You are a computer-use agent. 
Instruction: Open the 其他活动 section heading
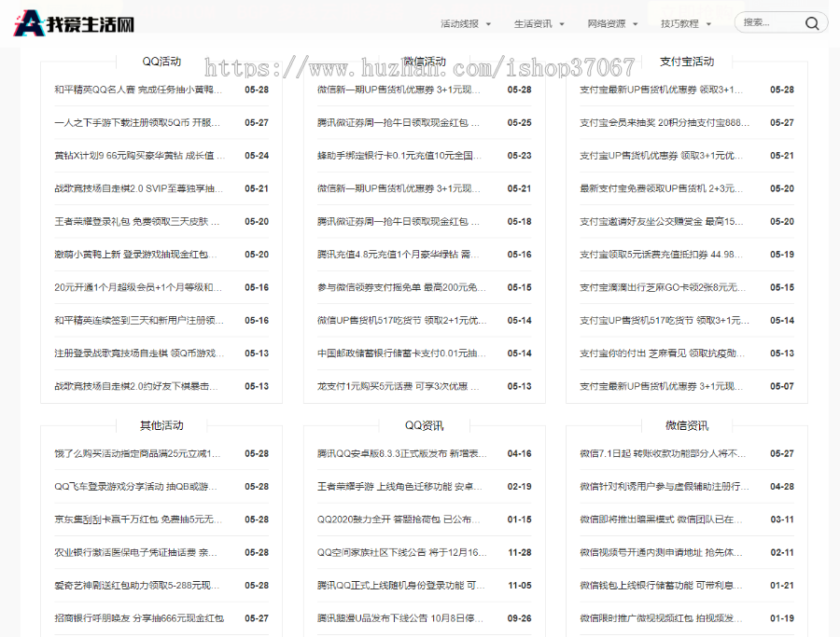pos(161,425)
